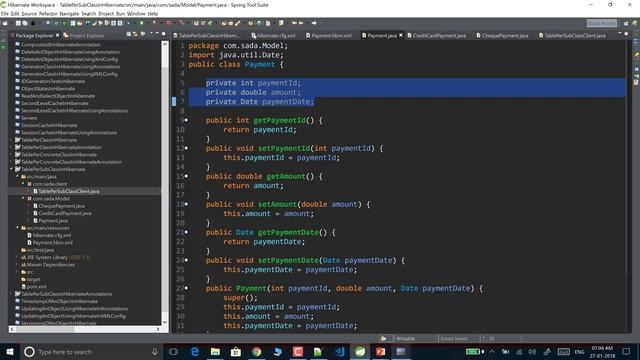Select CreditCardPayment.java in Package Explorer
Viewport: 640px width, 360px height.
pyautogui.click(x=65, y=213)
